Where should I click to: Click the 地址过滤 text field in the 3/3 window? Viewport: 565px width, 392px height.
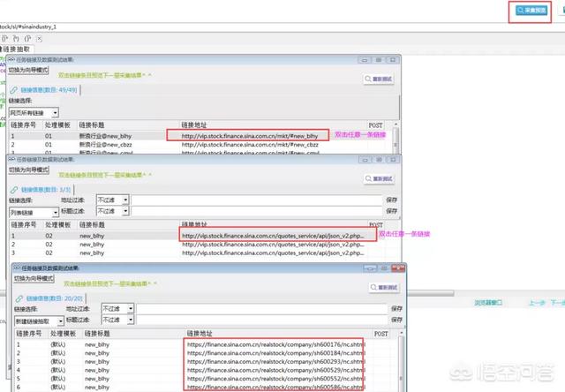click(256, 200)
